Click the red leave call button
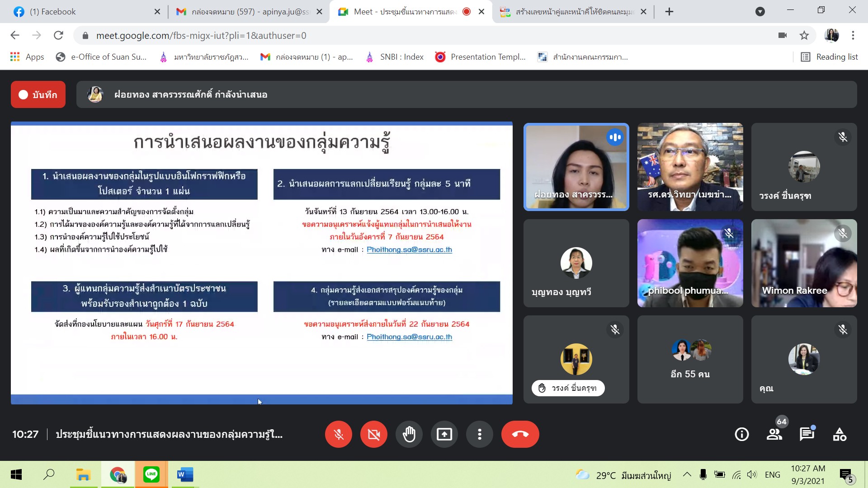 [x=520, y=434]
